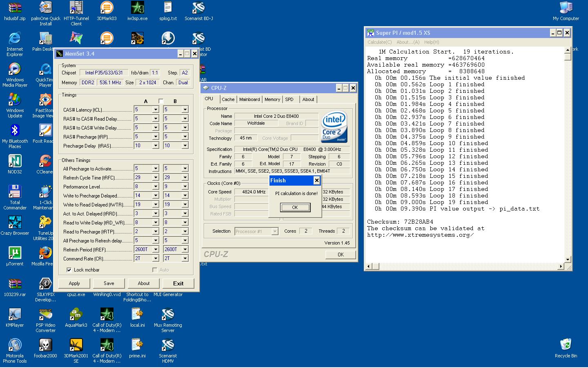
Task: Open About...(A) menu in Super PI
Action: coord(408,42)
